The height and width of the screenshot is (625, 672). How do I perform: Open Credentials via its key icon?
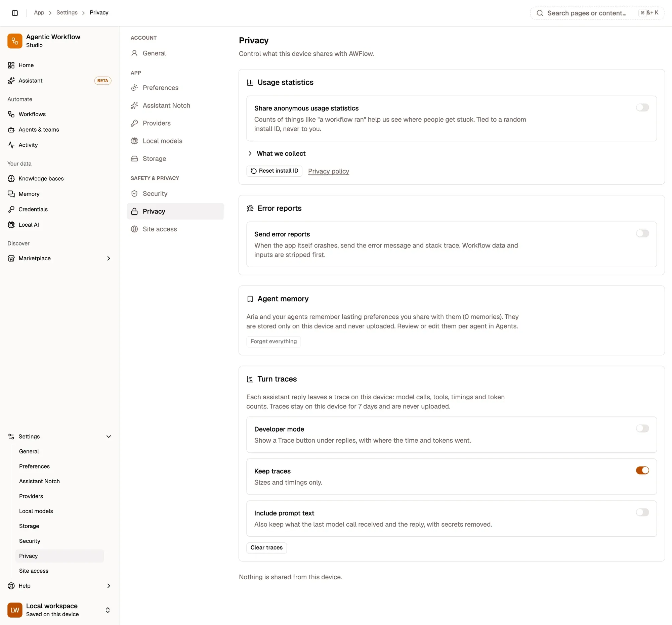[11, 210]
